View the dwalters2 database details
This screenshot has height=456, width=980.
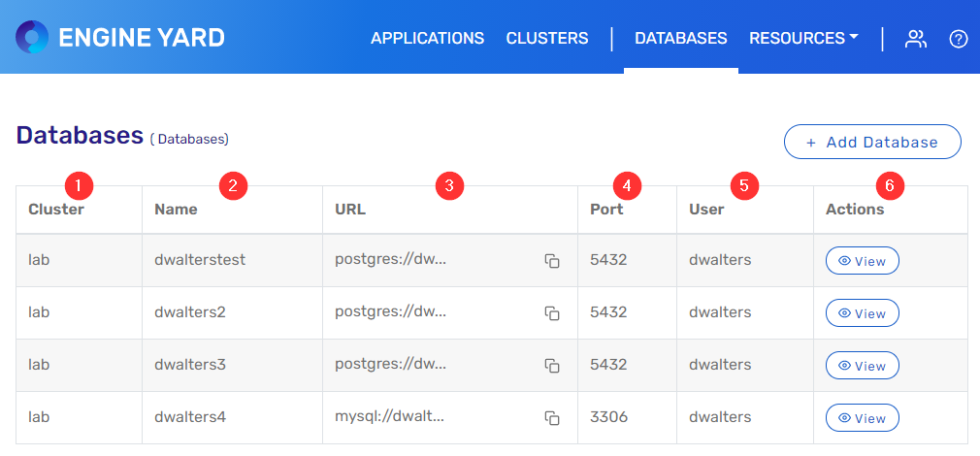point(862,313)
